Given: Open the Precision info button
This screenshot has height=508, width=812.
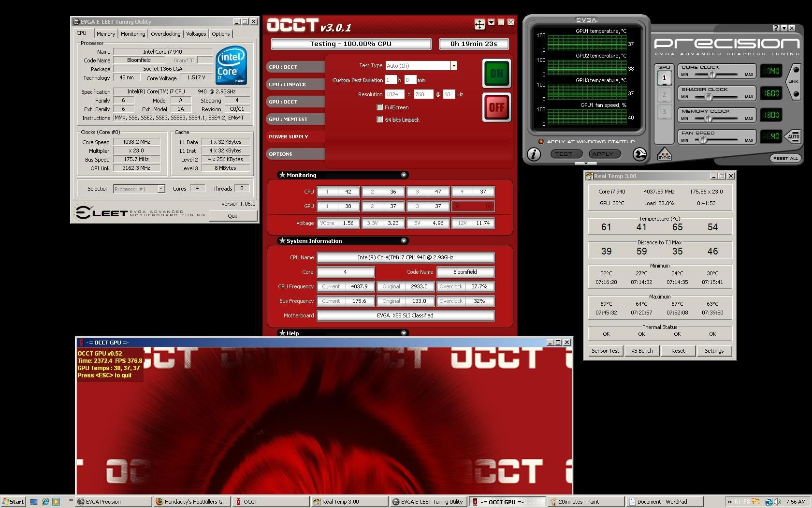Looking at the screenshot, I should (x=534, y=154).
